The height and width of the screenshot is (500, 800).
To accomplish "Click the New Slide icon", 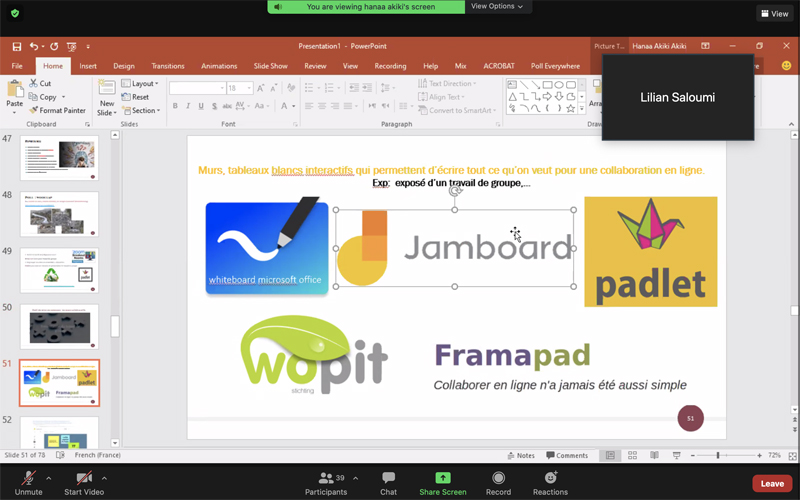I will click(x=107, y=88).
